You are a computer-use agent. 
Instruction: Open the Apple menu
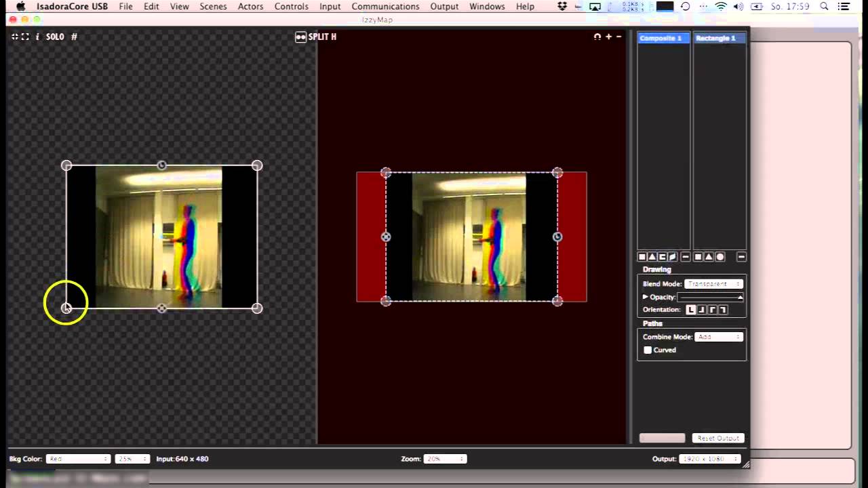(x=20, y=6)
